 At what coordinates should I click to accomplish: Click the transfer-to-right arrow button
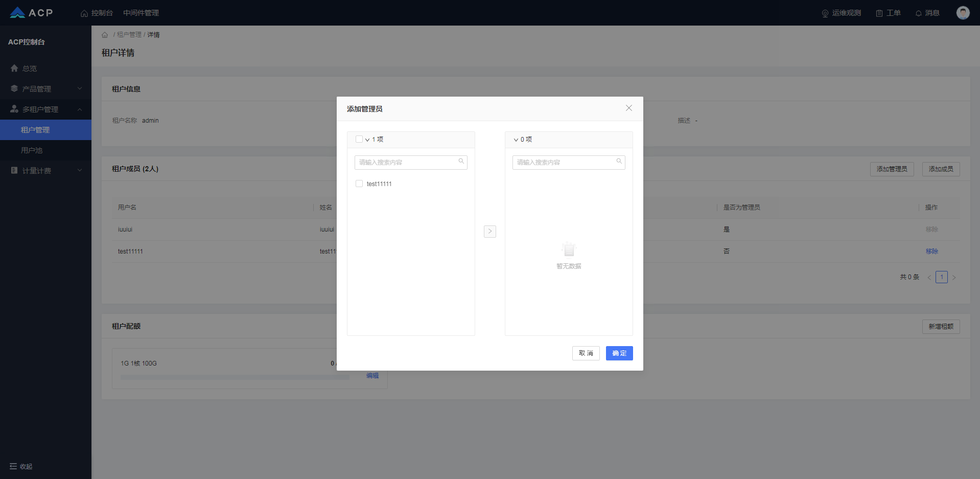[490, 232]
